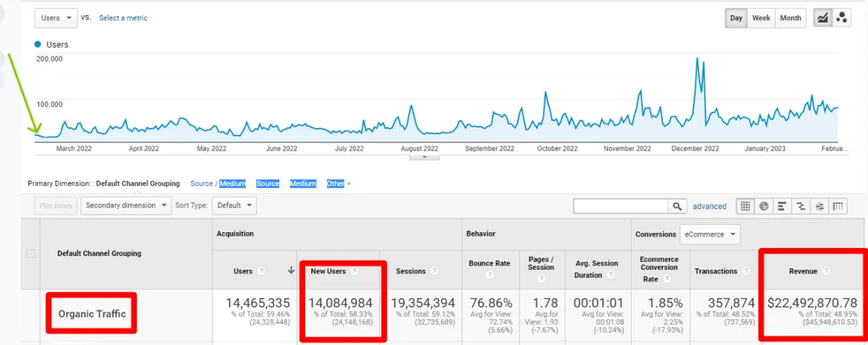The image size is (868, 345).
Task: Open the eCommerce conversions dropdown
Action: point(710,234)
